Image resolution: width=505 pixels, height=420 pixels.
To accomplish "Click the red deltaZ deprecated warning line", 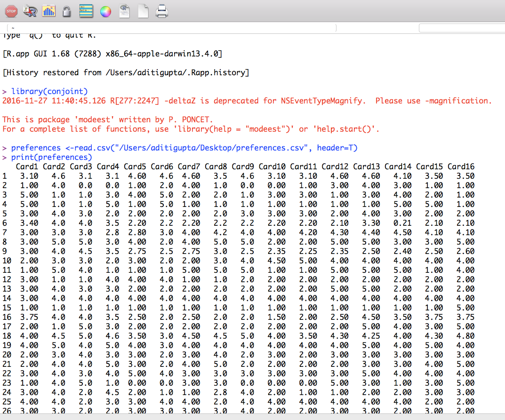I will pyautogui.click(x=247, y=101).
